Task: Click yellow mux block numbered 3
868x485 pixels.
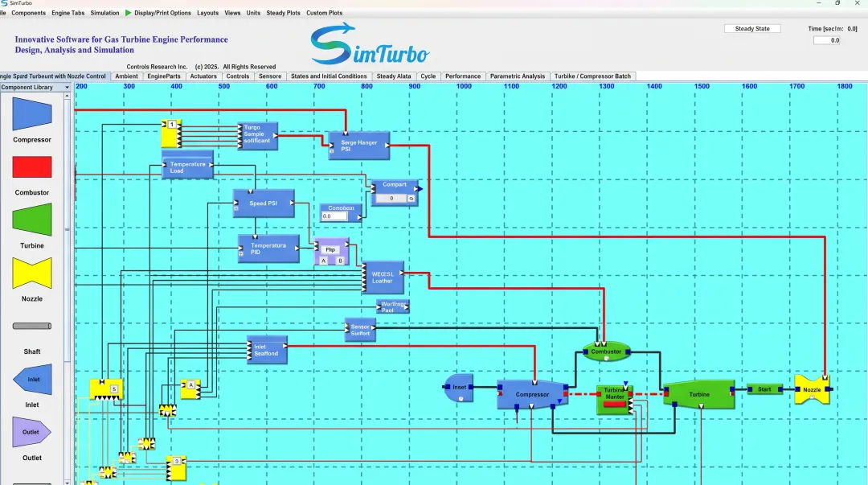Action: [176, 468]
